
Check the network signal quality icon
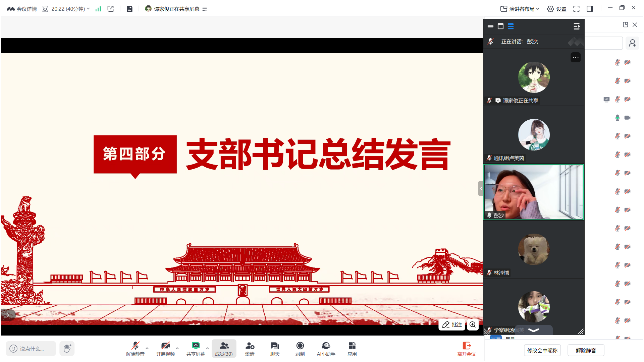(98, 8)
